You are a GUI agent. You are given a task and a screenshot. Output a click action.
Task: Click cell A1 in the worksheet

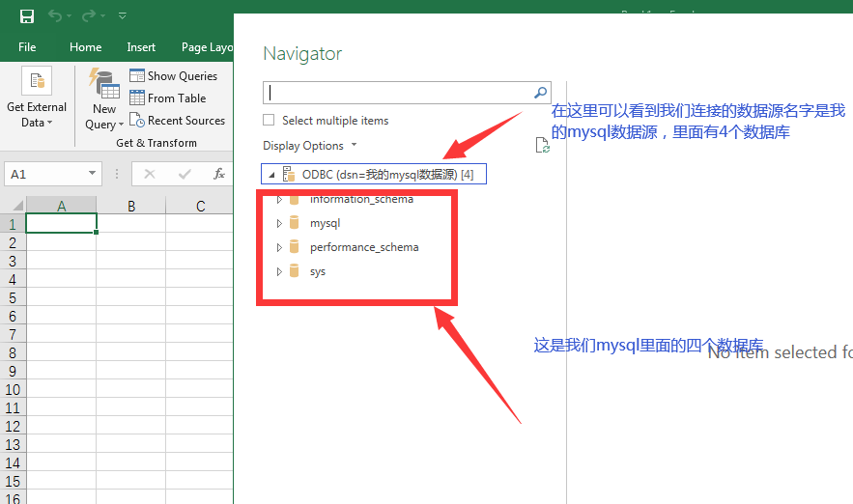pos(62,223)
